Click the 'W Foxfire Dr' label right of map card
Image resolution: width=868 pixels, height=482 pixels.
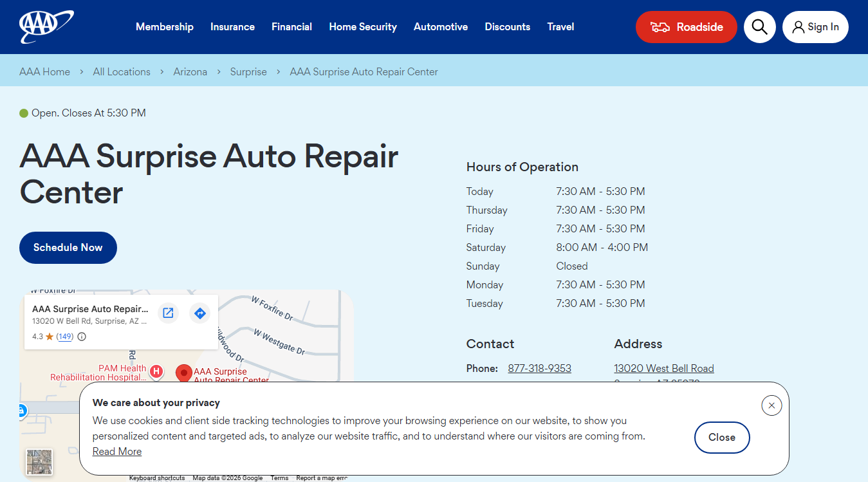pyautogui.click(x=272, y=309)
